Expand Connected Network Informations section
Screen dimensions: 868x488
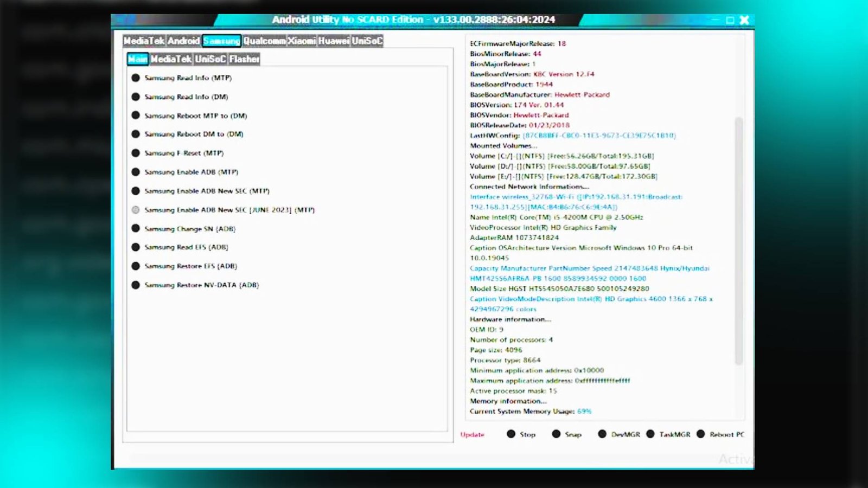pos(529,187)
